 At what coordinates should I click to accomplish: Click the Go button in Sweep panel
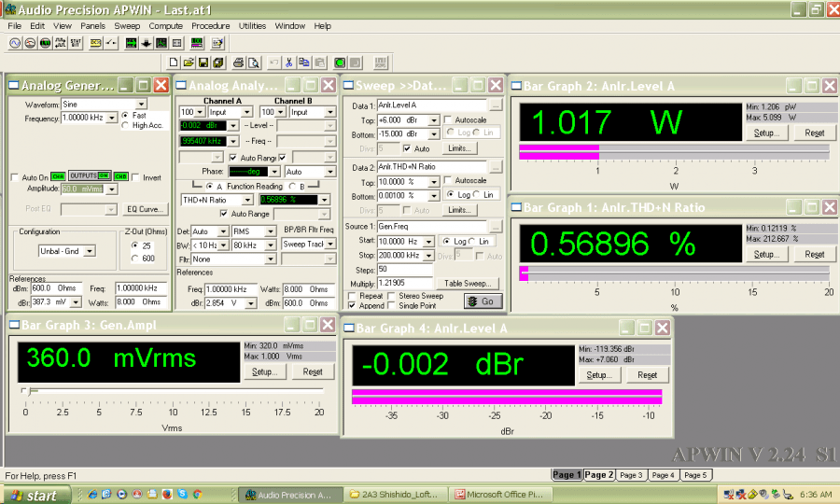[x=483, y=301]
